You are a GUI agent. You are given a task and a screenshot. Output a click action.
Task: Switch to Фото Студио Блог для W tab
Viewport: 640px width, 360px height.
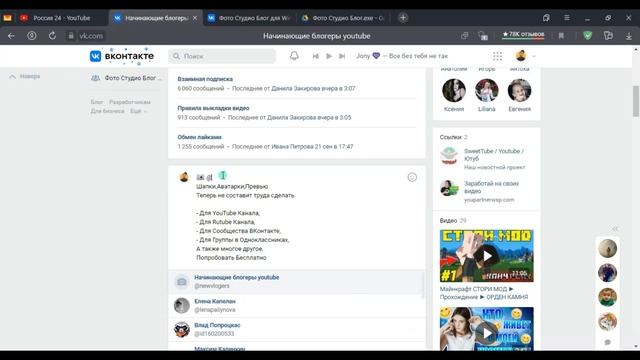coord(249,18)
